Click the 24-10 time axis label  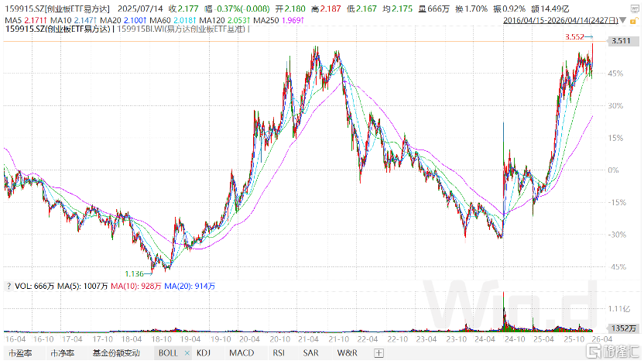pyautogui.click(x=515, y=339)
